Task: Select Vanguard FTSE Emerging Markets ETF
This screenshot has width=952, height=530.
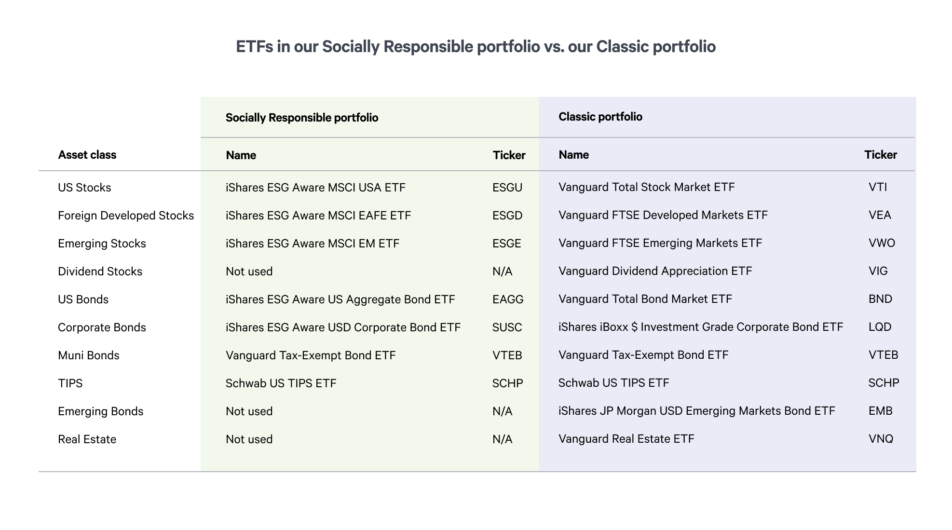Action: [x=660, y=243]
